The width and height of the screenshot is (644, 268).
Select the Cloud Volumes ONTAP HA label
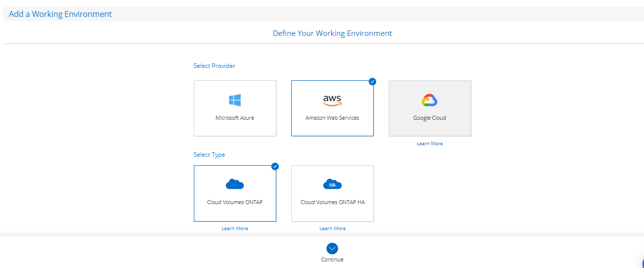332,203
